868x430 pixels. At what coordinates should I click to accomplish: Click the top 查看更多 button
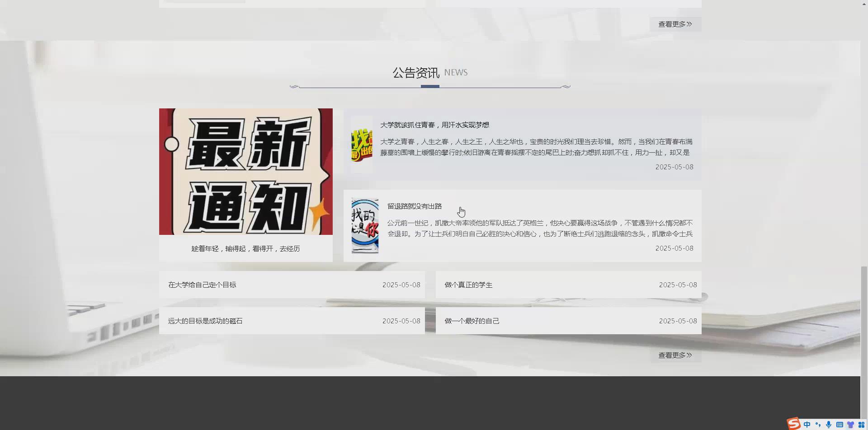675,24
